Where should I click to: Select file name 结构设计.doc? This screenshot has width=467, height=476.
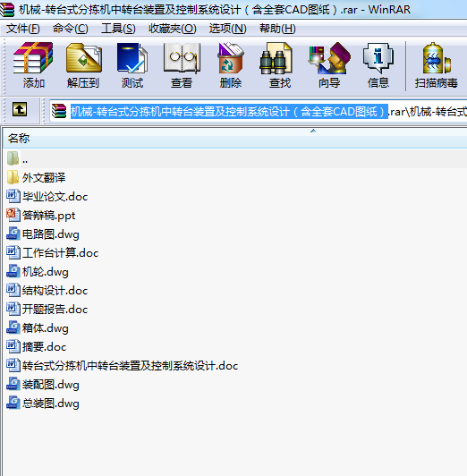[55, 291]
